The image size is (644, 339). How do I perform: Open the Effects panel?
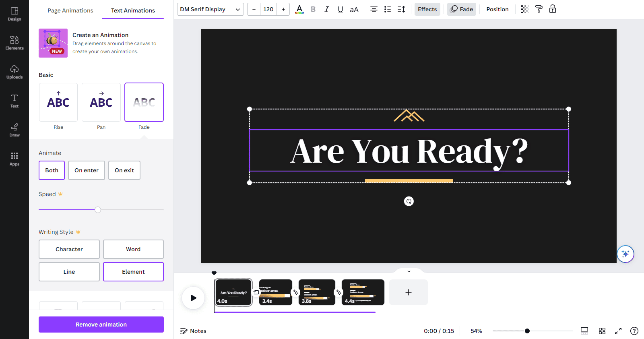coord(427,9)
